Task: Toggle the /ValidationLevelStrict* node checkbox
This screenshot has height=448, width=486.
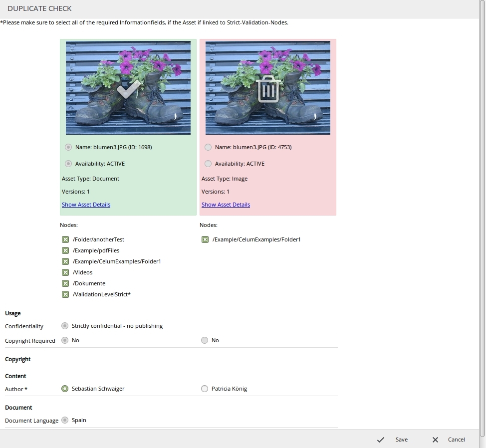Action: [65, 294]
